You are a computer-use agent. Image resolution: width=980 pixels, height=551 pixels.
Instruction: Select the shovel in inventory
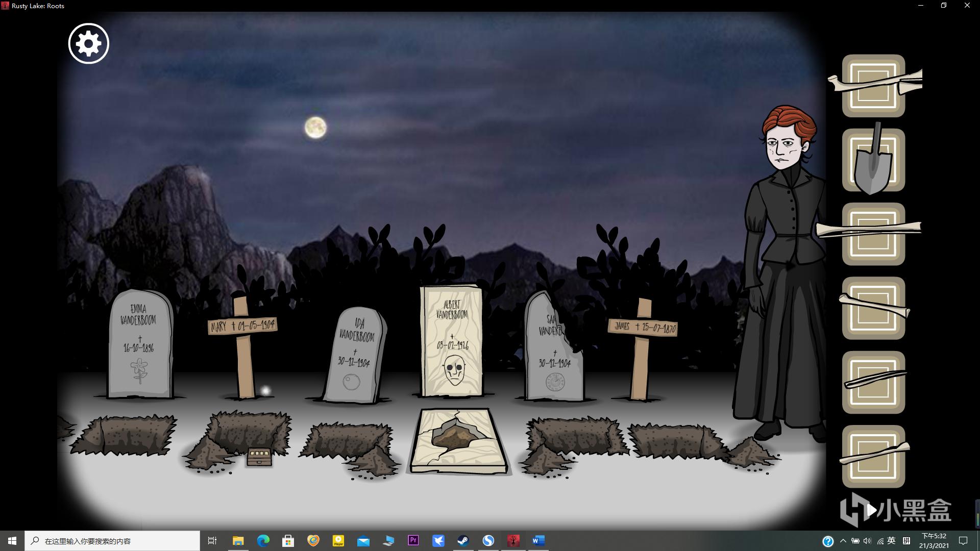point(873,160)
